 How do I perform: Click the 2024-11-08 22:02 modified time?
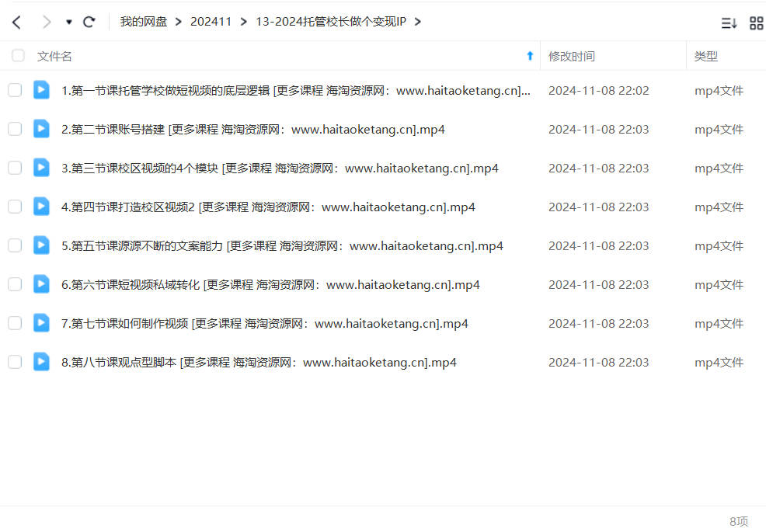pos(598,90)
